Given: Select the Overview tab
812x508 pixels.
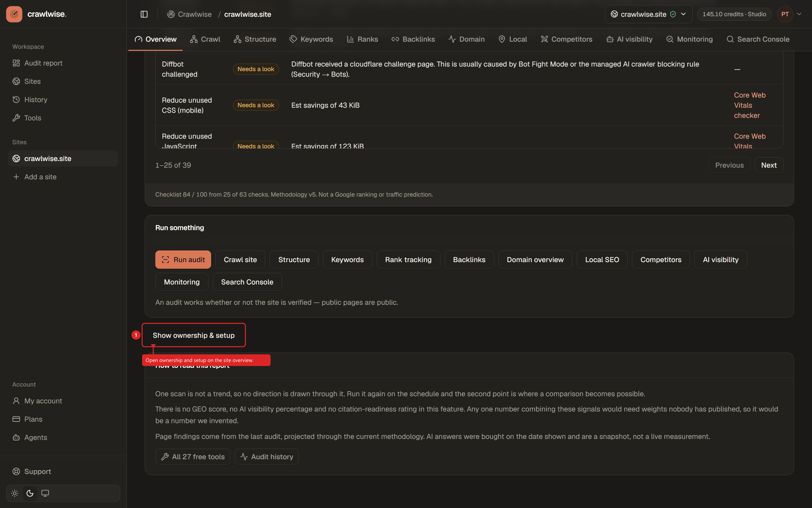Looking at the screenshot, I should click(155, 39).
